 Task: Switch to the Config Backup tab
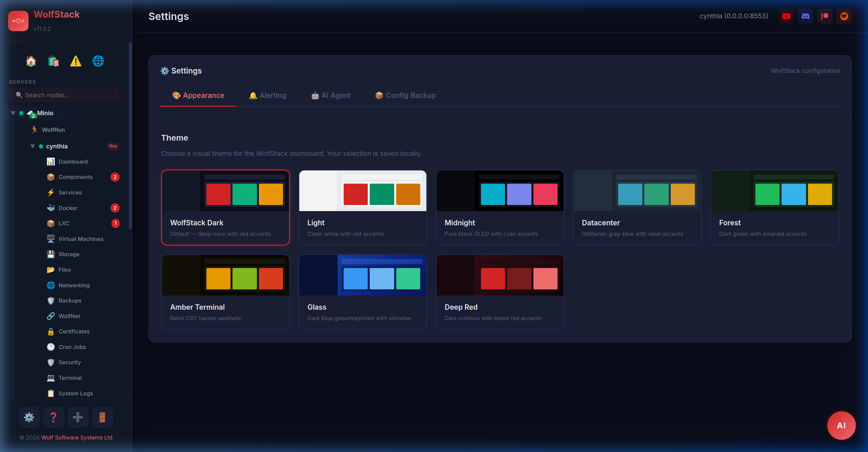click(405, 96)
